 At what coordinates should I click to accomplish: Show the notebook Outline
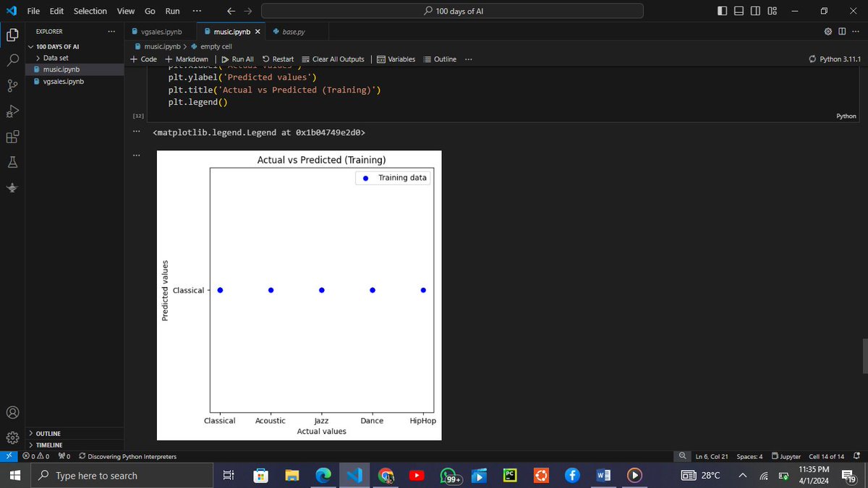440,59
